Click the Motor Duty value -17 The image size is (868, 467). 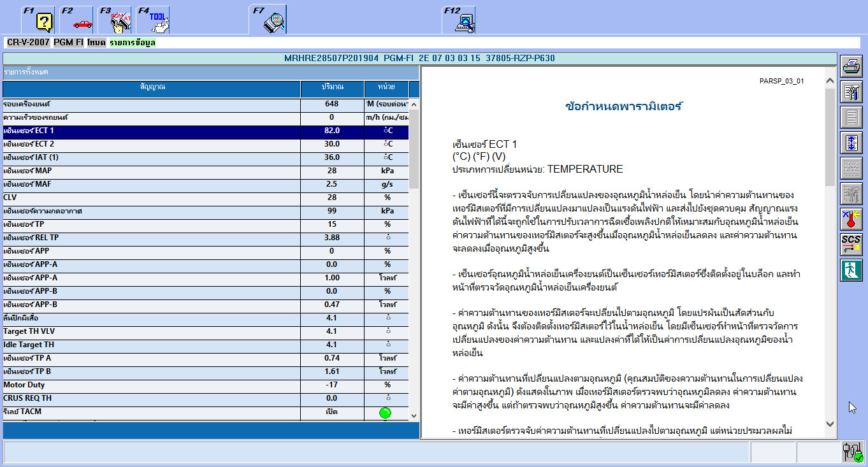pos(332,385)
